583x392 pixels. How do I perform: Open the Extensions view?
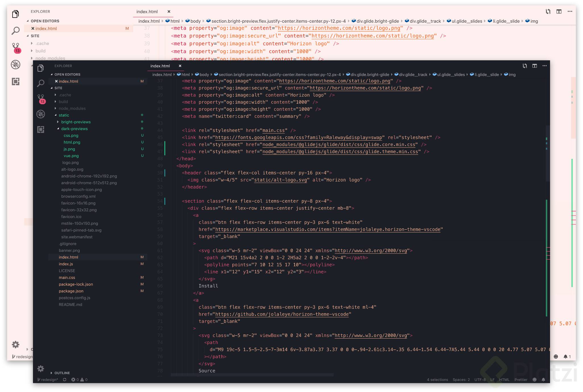coord(41,129)
